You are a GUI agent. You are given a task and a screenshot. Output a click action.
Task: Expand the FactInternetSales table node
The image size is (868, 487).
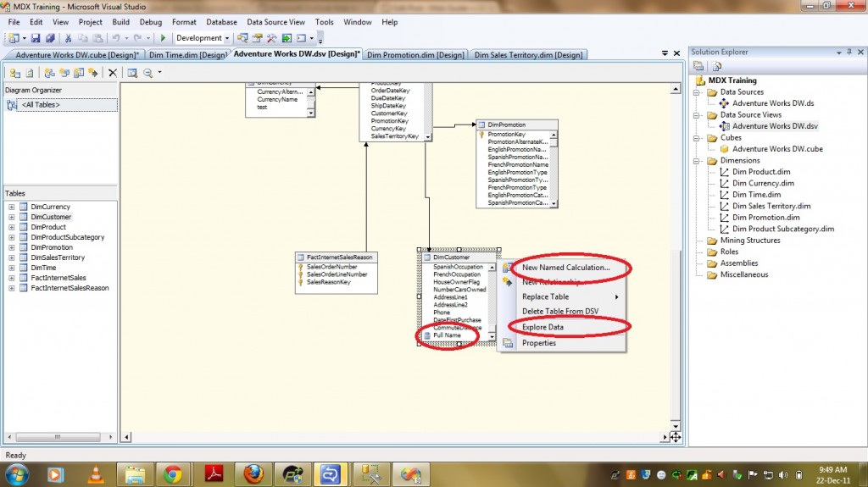[12, 278]
